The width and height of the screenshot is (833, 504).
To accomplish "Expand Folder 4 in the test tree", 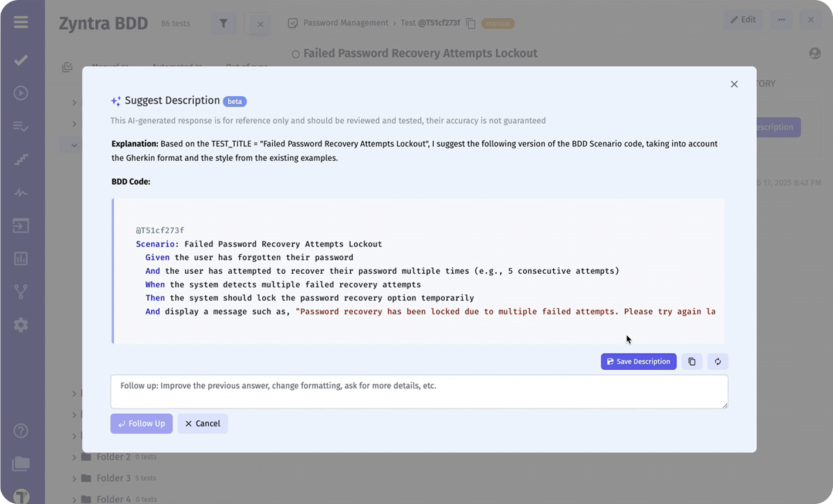I will [74, 499].
